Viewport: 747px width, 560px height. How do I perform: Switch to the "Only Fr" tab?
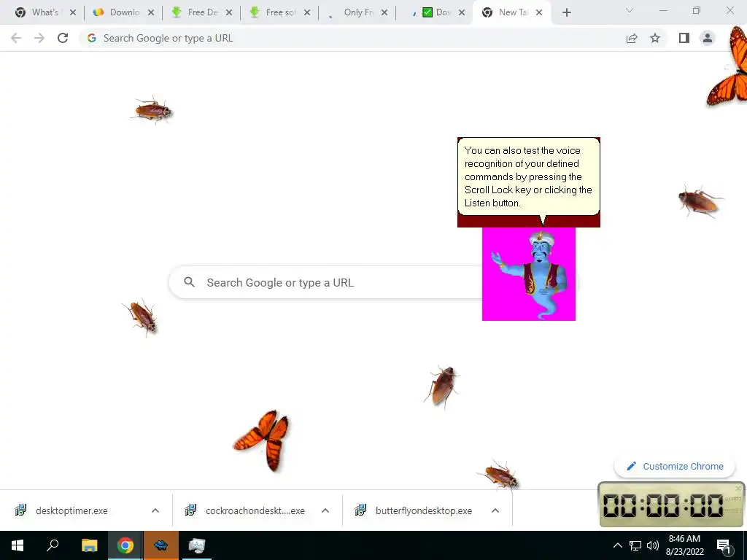coord(352,12)
